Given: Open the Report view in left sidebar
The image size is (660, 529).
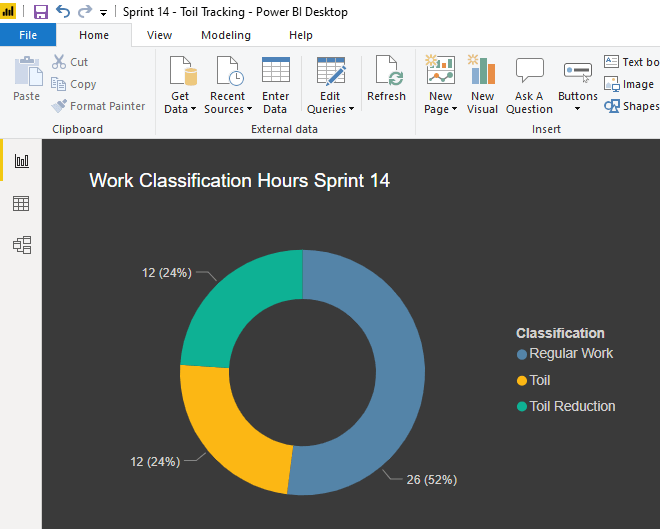Looking at the screenshot, I should tap(21, 161).
